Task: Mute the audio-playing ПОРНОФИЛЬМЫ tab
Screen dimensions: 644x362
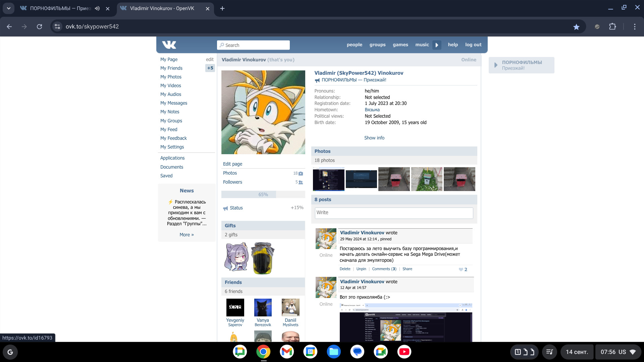Action: coord(97,8)
